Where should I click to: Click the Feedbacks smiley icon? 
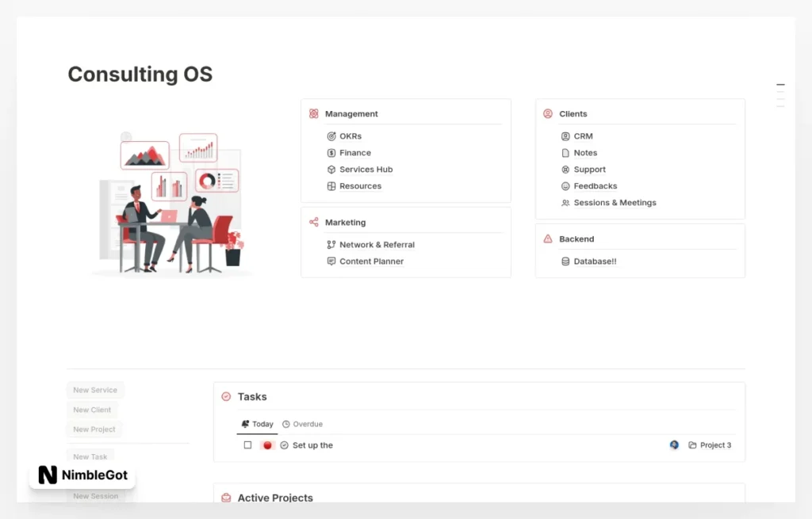(x=565, y=186)
